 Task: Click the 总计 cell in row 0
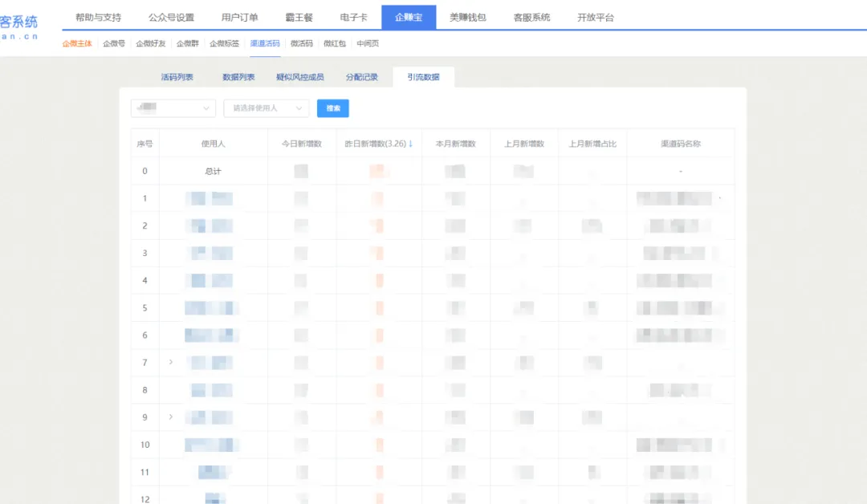(x=214, y=171)
